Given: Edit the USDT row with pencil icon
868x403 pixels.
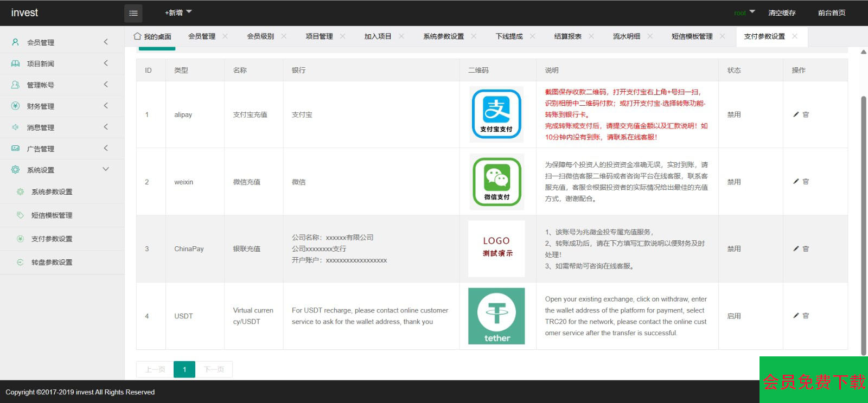Looking at the screenshot, I should [796, 315].
